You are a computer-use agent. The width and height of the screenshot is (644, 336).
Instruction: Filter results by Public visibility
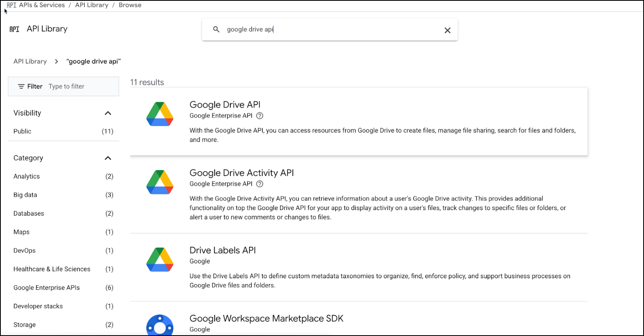(23, 131)
